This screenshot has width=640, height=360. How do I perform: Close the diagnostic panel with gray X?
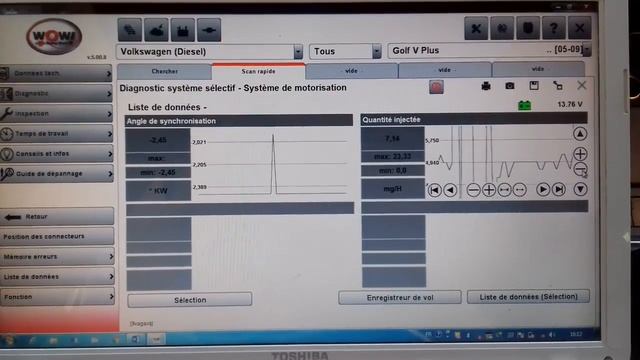[582, 85]
